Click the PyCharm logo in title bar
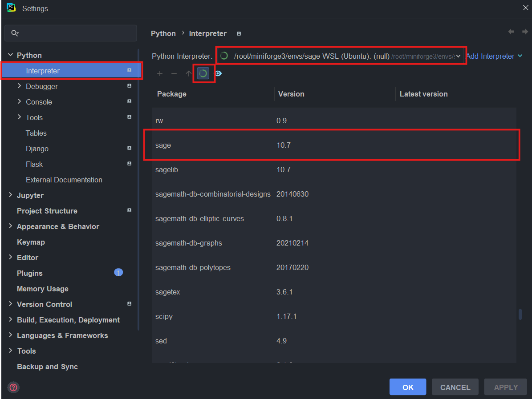The width and height of the screenshot is (532, 399). (x=11, y=8)
